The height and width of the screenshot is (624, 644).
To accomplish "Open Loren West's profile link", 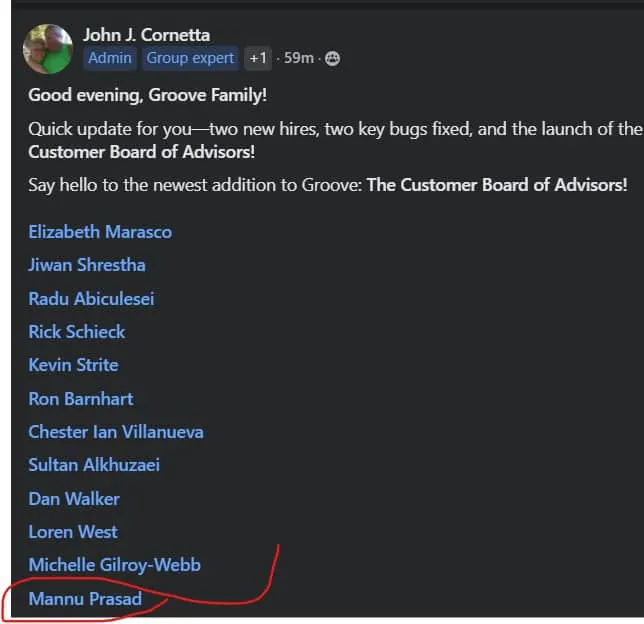I will coord(73,532).
